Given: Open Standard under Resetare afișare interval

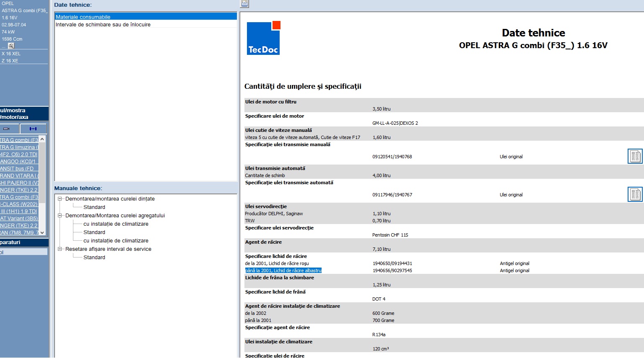Looking at the screenshot, I should pos(94,258).
